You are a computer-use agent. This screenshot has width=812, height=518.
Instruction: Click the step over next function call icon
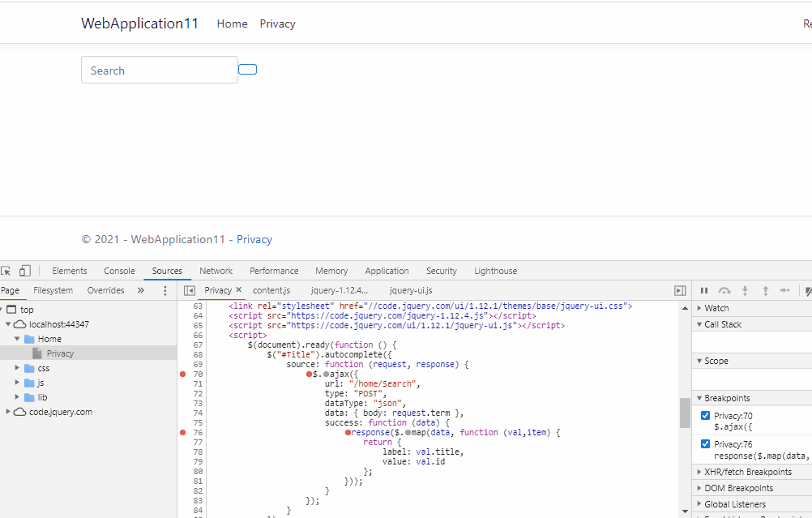[x=724, y=290]
